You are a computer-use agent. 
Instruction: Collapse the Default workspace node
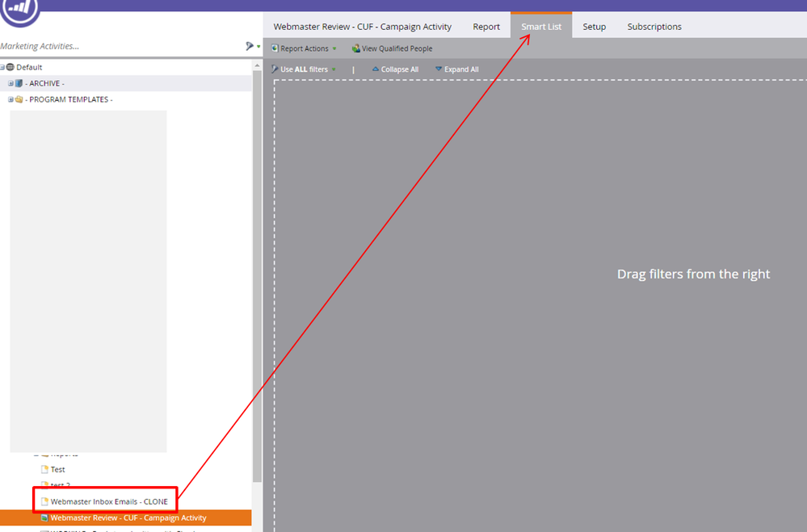(2, 67)
